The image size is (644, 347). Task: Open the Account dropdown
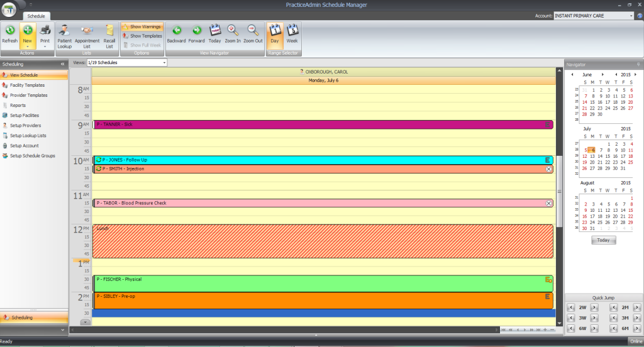coord(631,16)
